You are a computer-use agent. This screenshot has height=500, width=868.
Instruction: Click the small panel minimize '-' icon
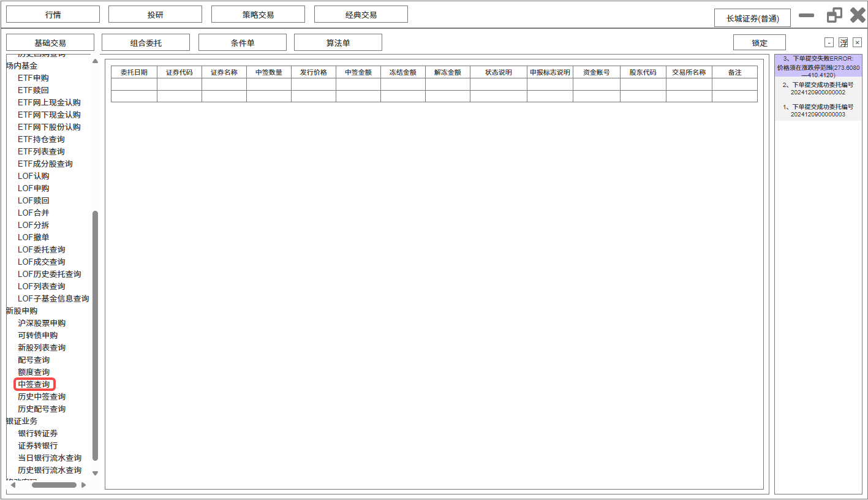[x=829, y=42]
